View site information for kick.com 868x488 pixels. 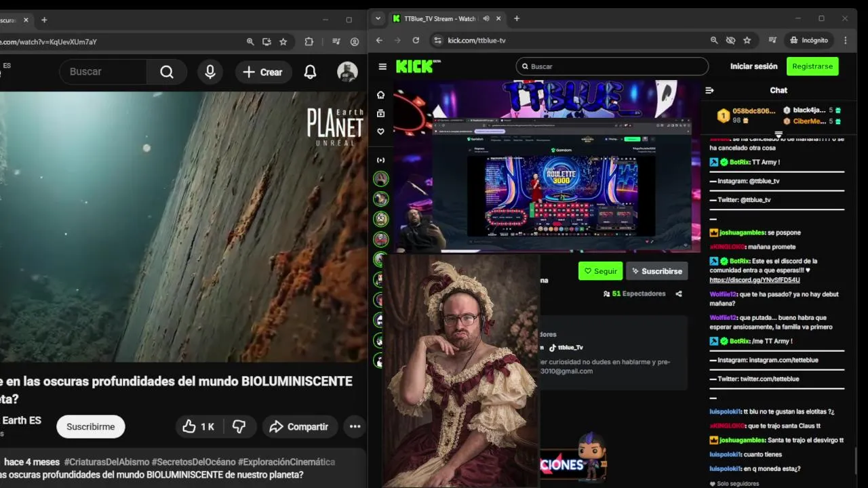(x=437, y=40)
